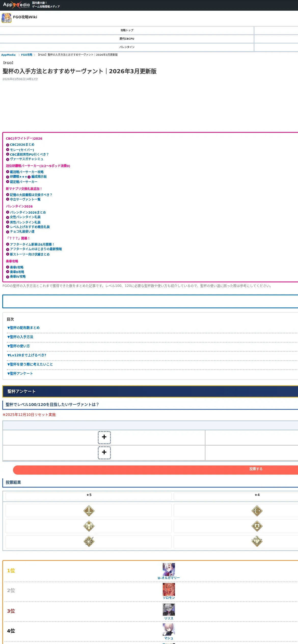The height and width of the screenshot is (644, 298).
Task: Jump to ▼聖杯の使い方 section
Action: click(x=18, y=346)
